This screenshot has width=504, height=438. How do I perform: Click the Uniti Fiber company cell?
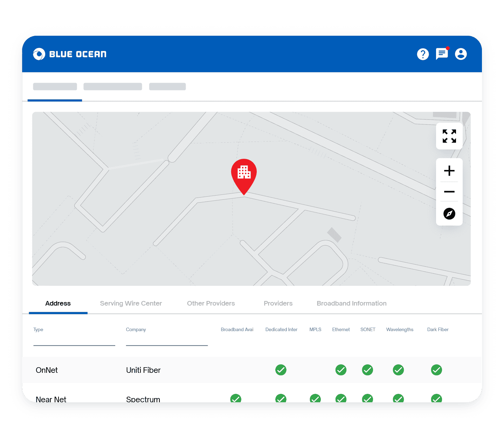pos(143,370)
